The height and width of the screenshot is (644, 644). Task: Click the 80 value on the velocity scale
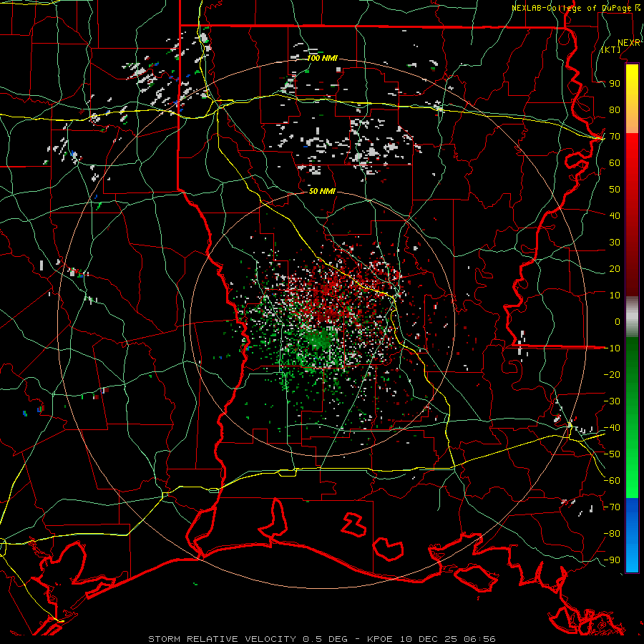tap(615, 110)
